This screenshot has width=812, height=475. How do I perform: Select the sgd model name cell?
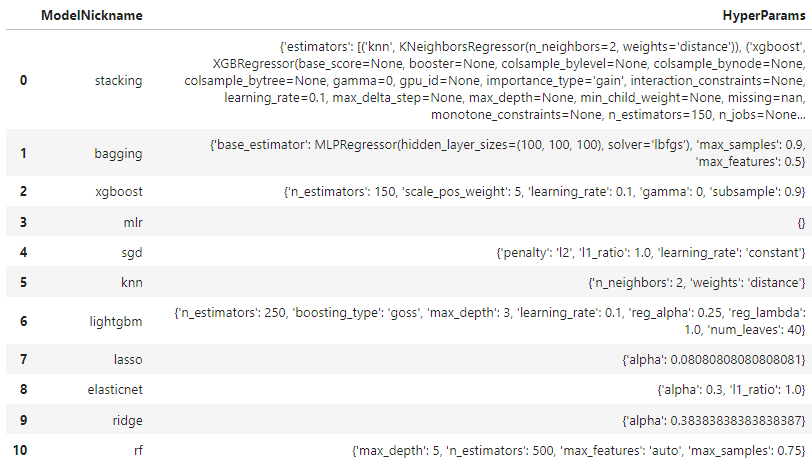pos(130,254)
